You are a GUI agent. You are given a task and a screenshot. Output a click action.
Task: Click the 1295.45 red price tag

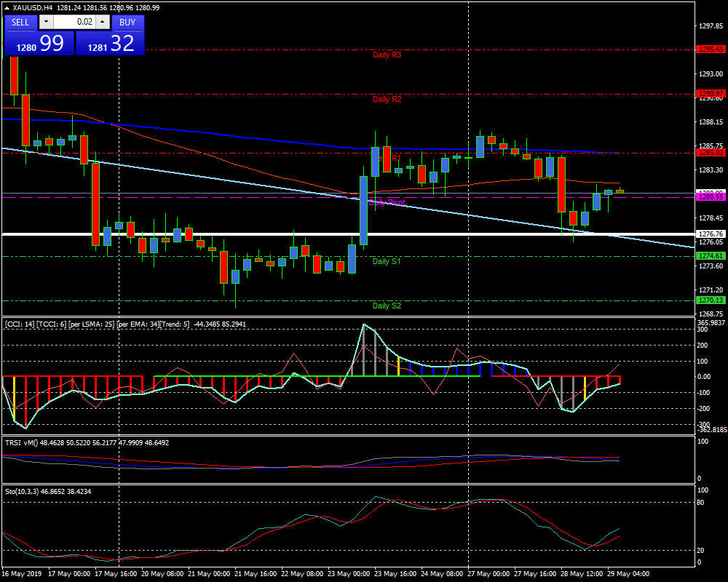tap(711, 49)
